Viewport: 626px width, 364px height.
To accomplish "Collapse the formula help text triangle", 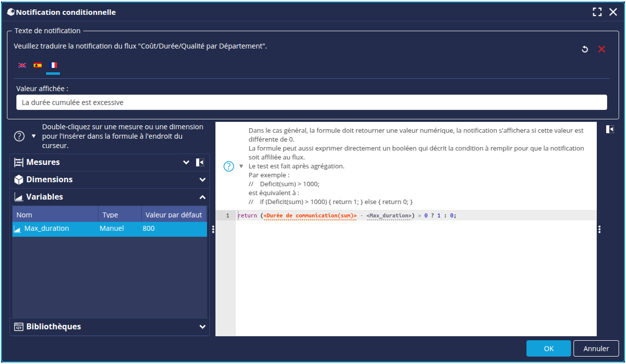I will pyautogui.click(x=241, y=166).
